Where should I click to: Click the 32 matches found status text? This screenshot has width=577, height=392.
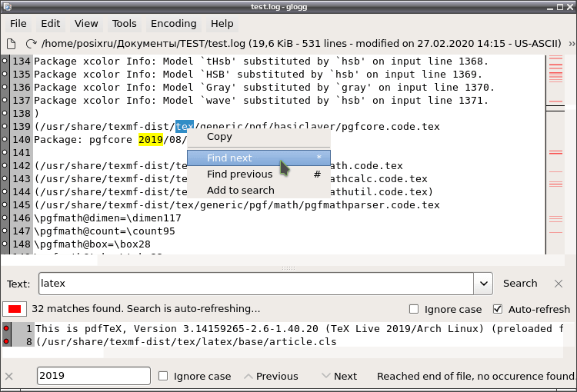145,309
